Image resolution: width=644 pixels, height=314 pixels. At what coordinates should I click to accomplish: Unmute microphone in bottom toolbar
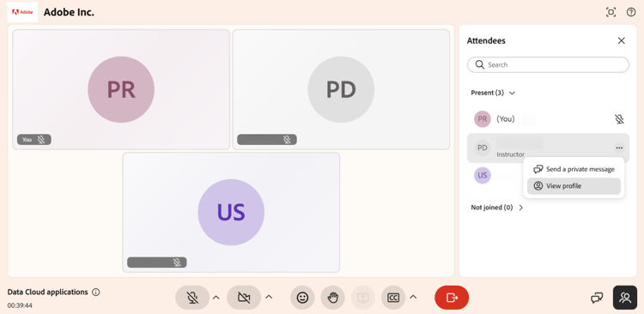(x=192, y=297)
